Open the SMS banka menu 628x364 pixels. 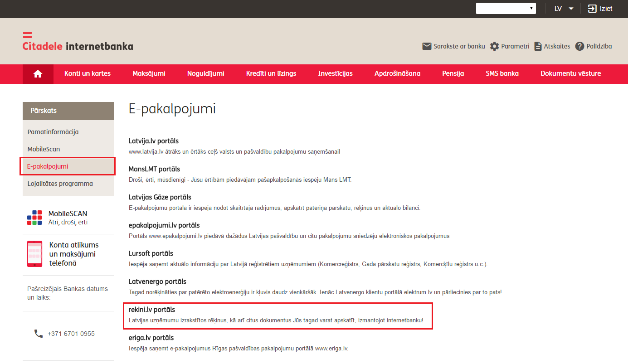point(502,73)
